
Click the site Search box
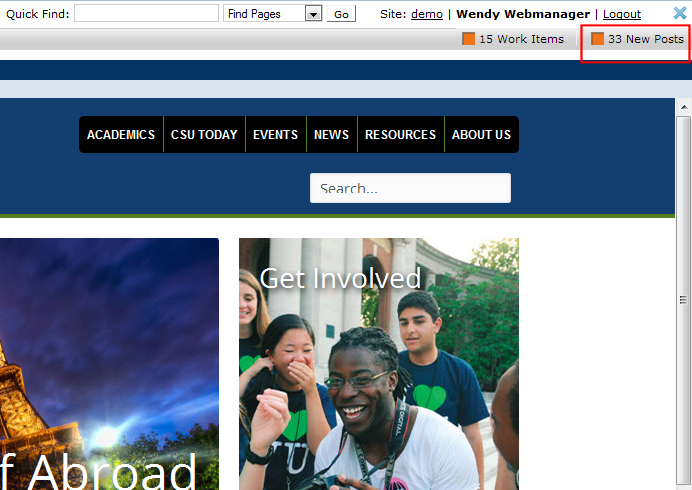point(410,188)
